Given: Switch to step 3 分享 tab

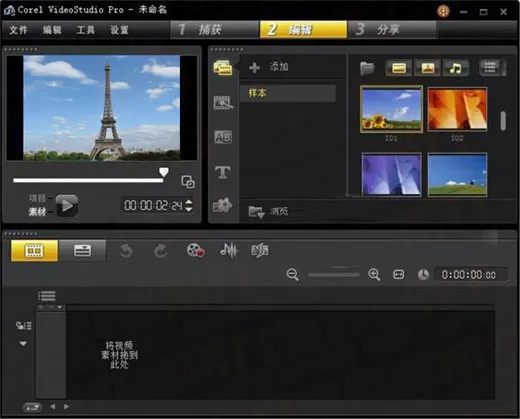Looking at the screenshot, I should 392,30.
